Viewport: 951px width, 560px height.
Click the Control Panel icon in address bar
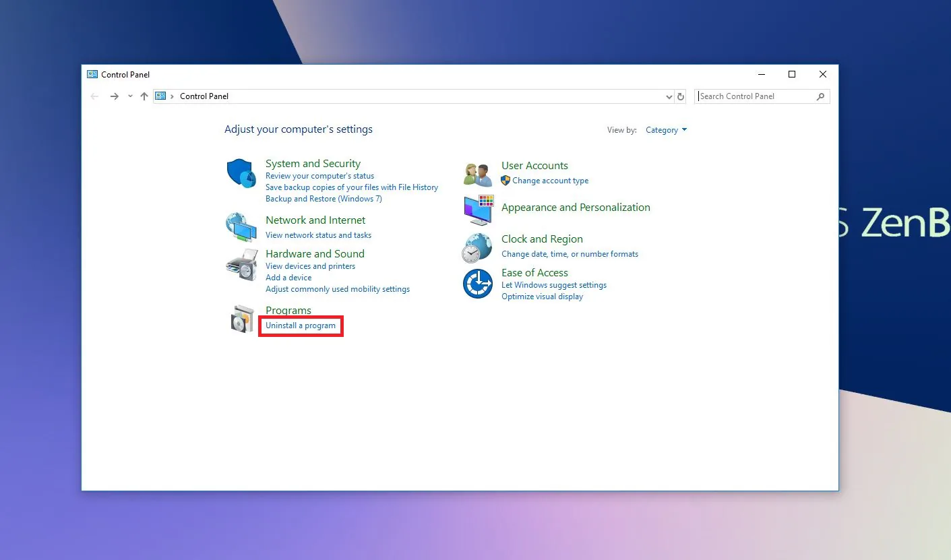point(160,96)
